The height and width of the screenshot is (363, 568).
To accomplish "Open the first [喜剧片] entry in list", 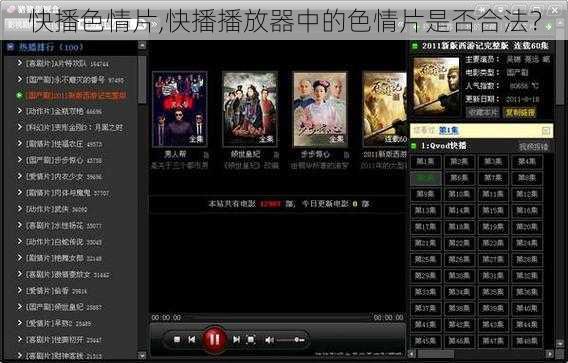I will [x=67, y=63].
